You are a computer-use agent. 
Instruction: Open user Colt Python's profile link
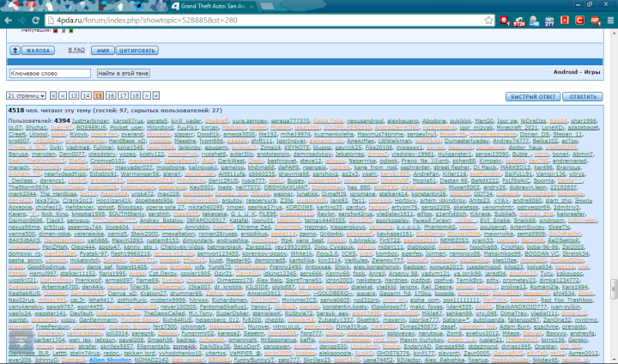(x=56, y=281)
